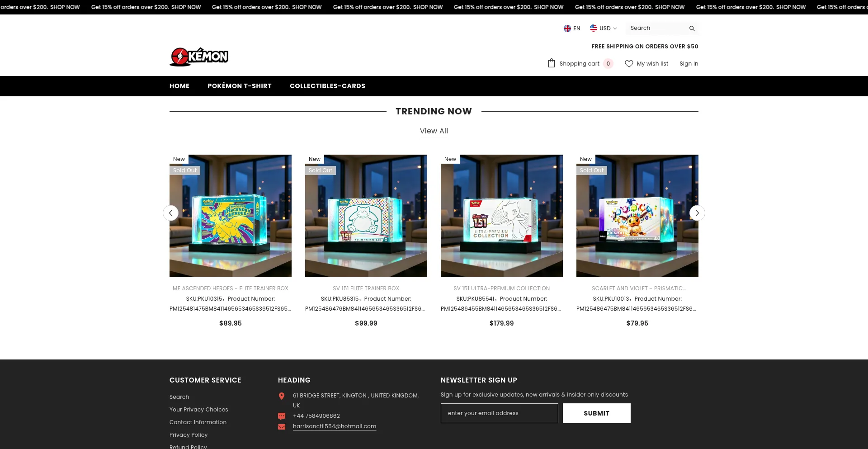Click the +44 7584906862 phone number

(x=316, y=416)
